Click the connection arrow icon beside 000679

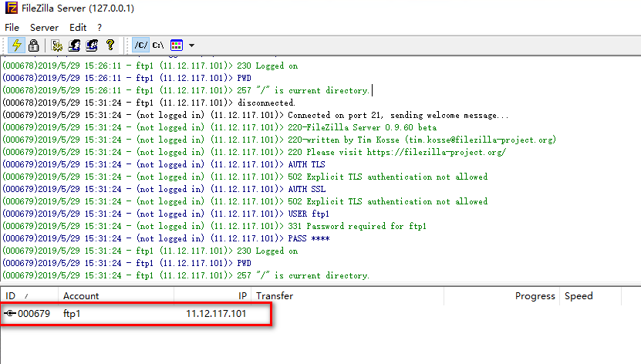(x=10, y=313)
